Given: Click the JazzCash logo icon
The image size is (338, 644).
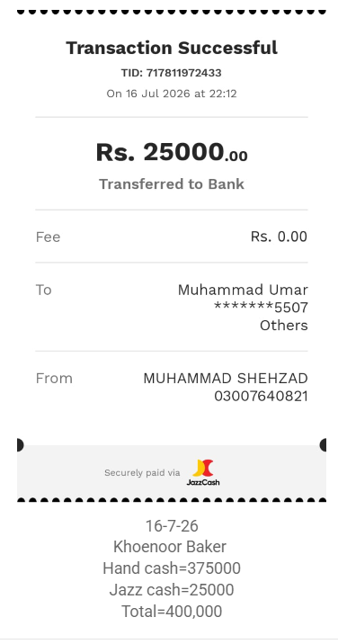Looking at the screenshot, I should tap(203, 472).
